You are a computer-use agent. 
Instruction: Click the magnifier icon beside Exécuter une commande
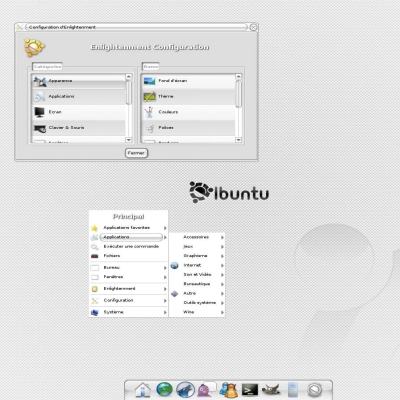click(95, 247)
